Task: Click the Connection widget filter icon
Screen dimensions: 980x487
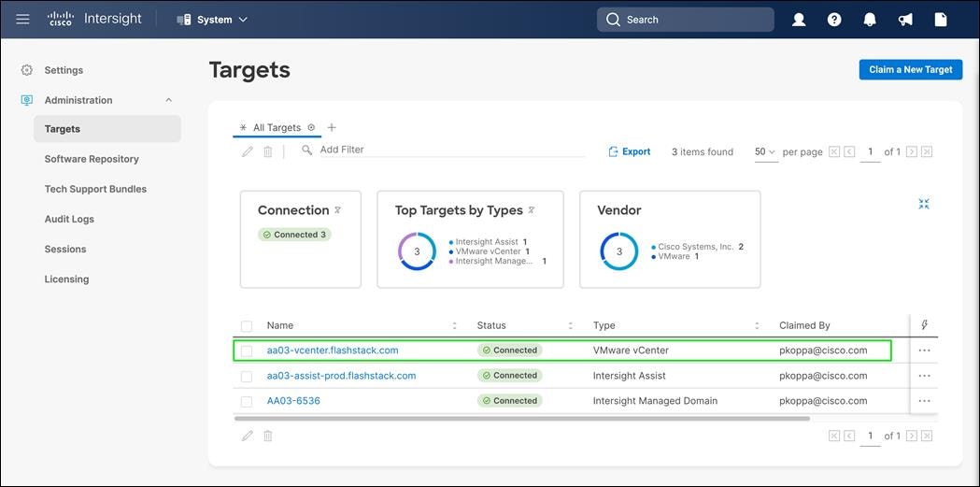Action: coord(337,210)
